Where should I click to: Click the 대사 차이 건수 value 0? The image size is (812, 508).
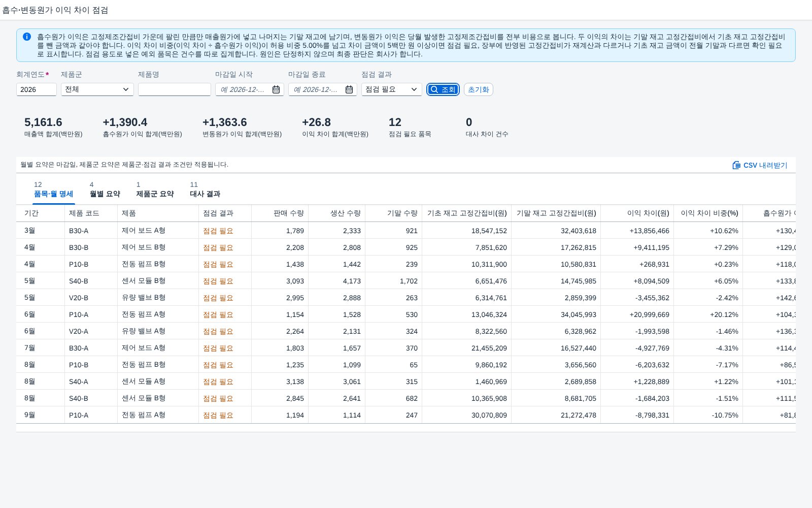click(x=469, y=122)
